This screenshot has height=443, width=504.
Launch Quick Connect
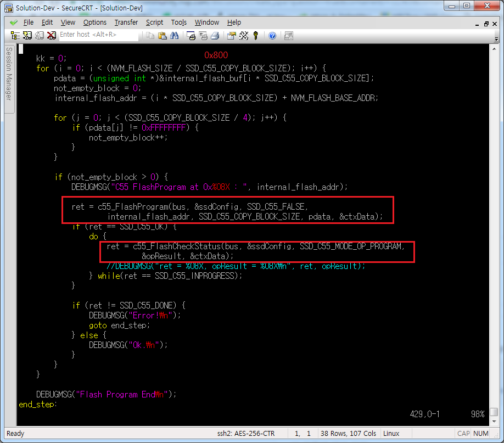(27, 35)
